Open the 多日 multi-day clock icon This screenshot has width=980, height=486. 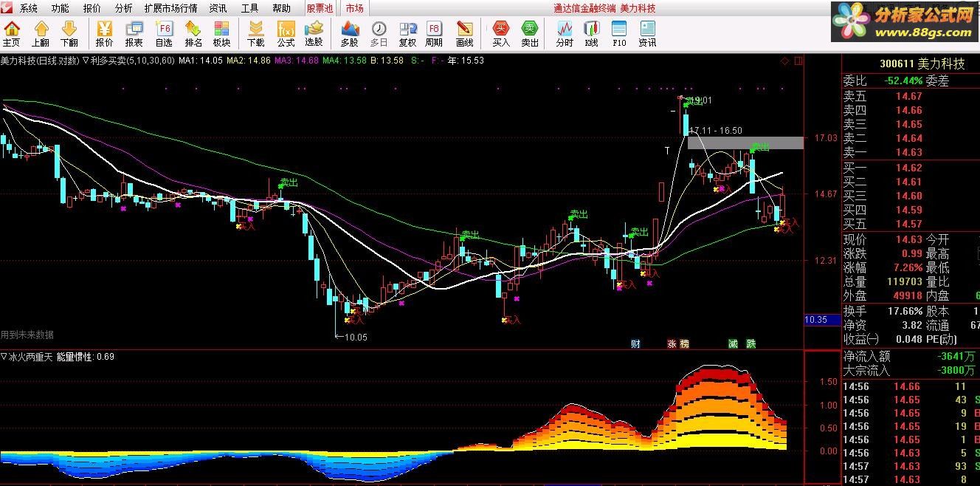[379, 34]
